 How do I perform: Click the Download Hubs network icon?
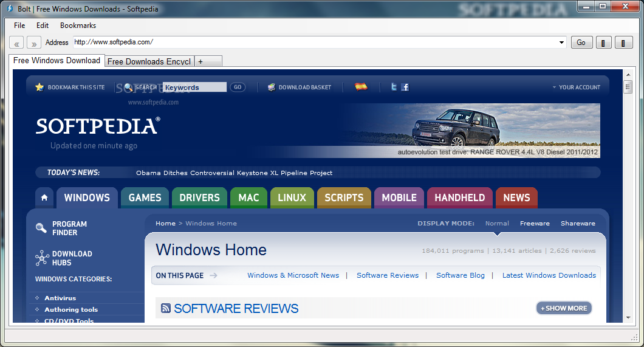(41, 258)
